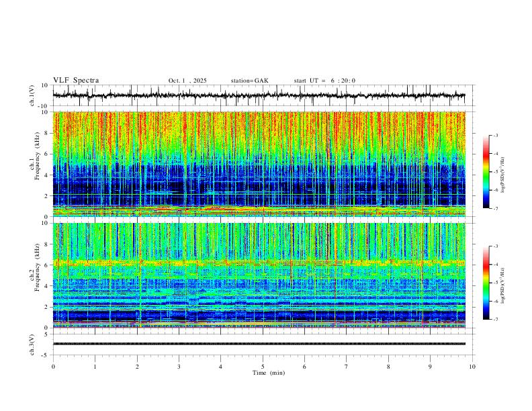Click the ch.1 colorbar '-3' value label
The image size is (532, 411).
[496, 136]
